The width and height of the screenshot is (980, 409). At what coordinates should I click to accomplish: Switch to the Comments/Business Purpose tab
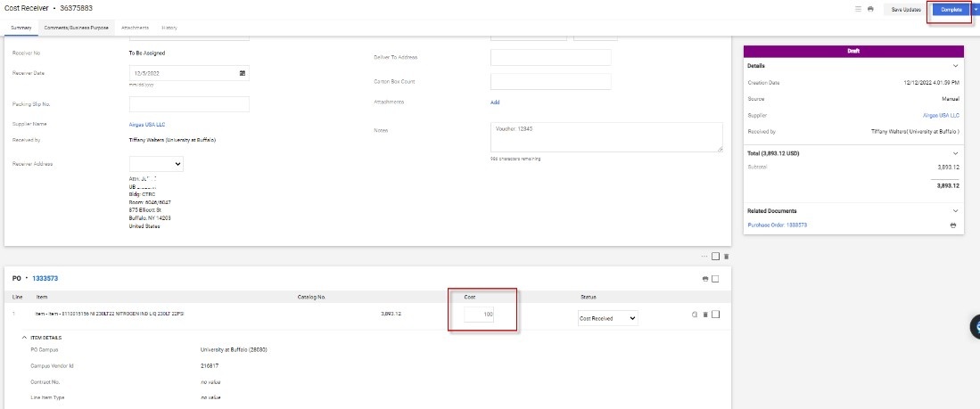pos(77,28)
